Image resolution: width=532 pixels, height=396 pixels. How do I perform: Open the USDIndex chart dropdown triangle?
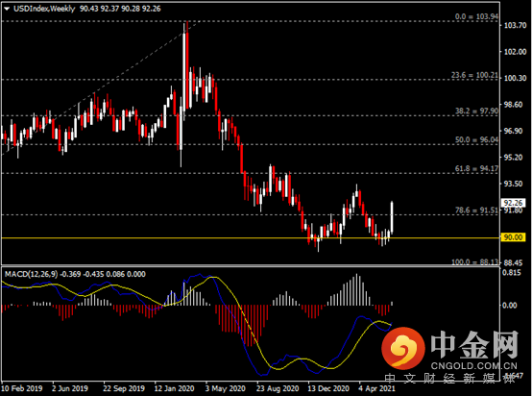pyautogui.click(x=7, y=9)
